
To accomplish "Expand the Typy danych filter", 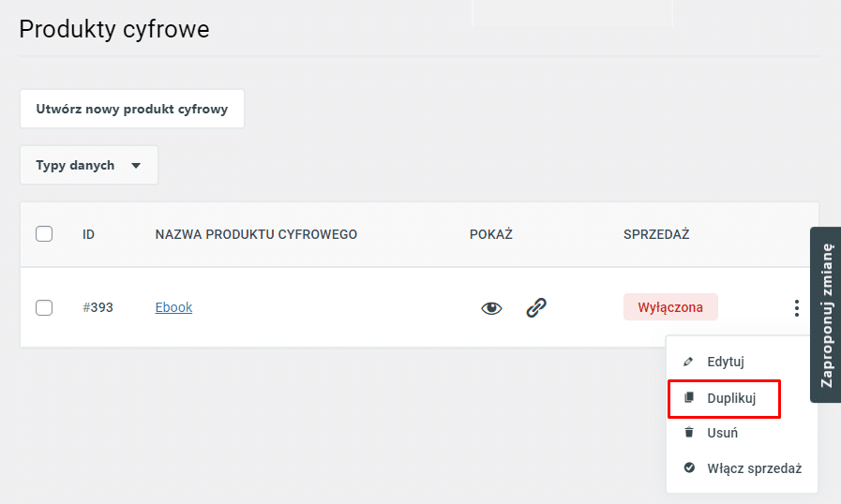I will pyautogui.click(x=89, y=165).
